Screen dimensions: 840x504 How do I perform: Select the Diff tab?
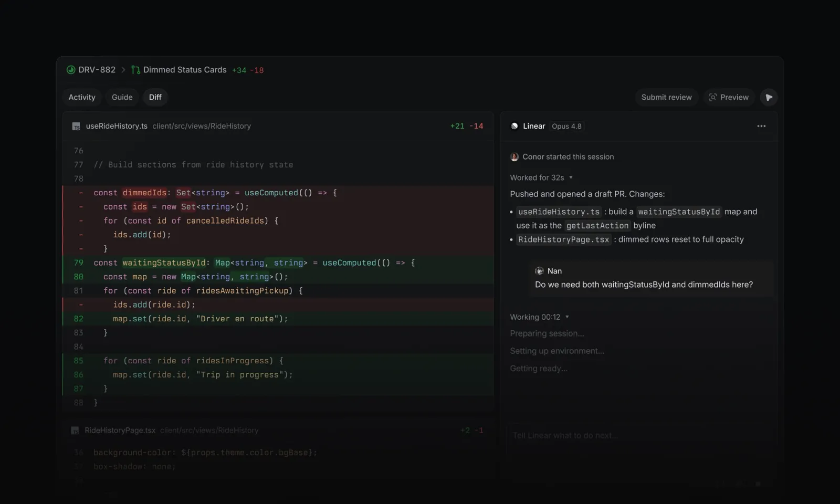(155, 97)
